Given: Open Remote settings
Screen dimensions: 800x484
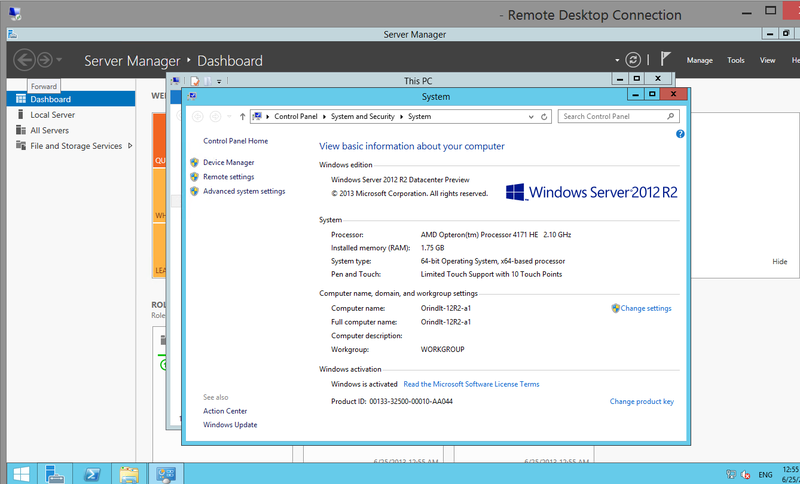Looking at the screenshot, I should [x=228, y=176].
